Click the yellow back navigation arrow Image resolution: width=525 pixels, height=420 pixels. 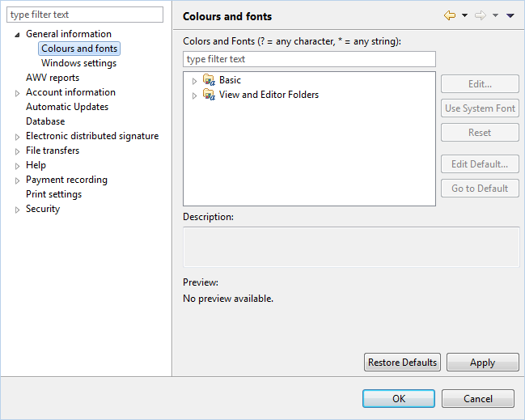(450, 15)
